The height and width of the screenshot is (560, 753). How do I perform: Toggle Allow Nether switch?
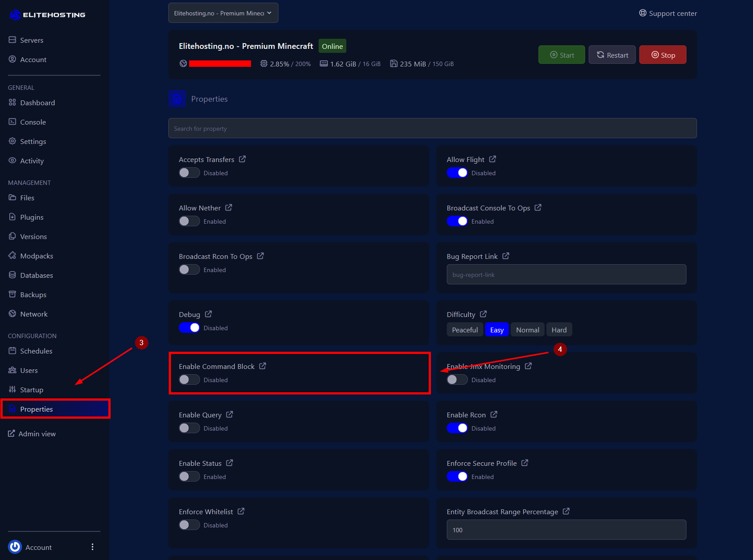pyautogui.click(x=189, y=221)
